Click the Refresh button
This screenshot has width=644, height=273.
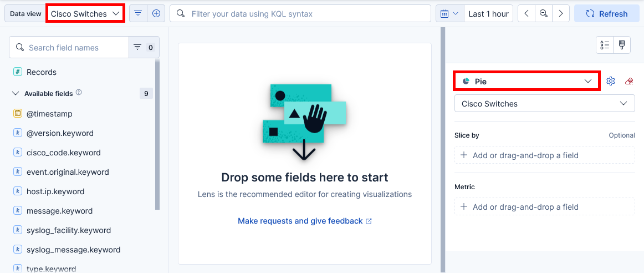coord(607,13)
